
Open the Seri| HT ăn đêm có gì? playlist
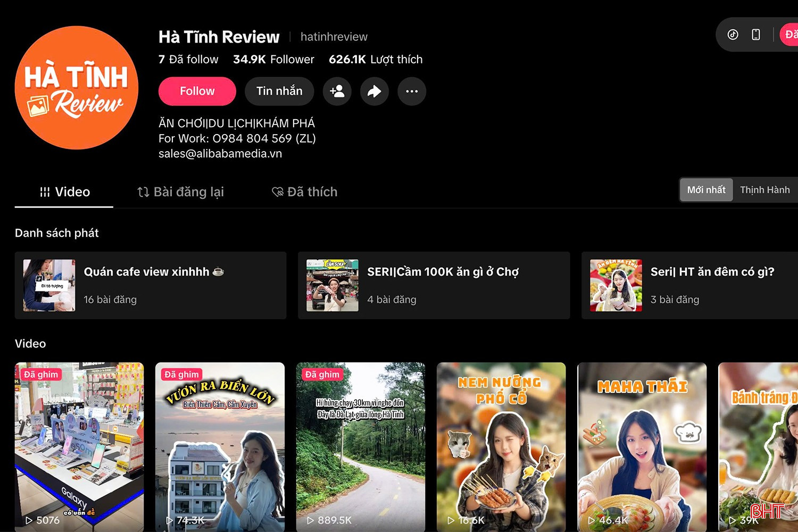(x=690, y=286)
